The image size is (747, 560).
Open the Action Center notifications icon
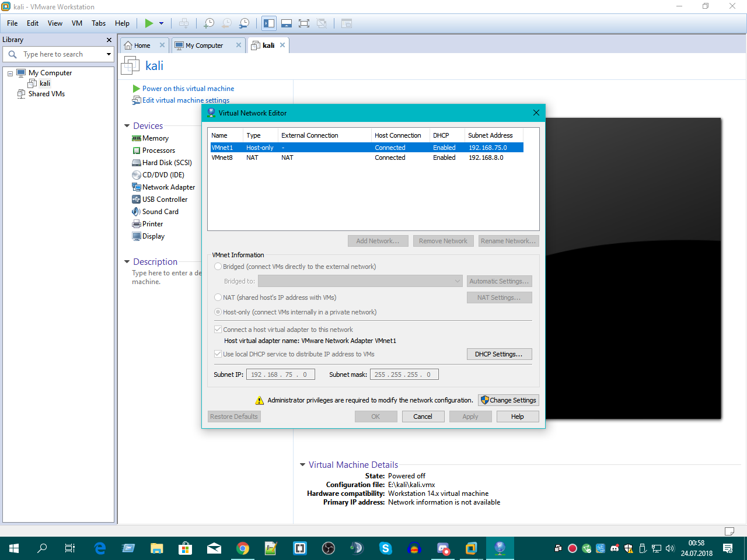pyautogui.click(x=728, y=548)
